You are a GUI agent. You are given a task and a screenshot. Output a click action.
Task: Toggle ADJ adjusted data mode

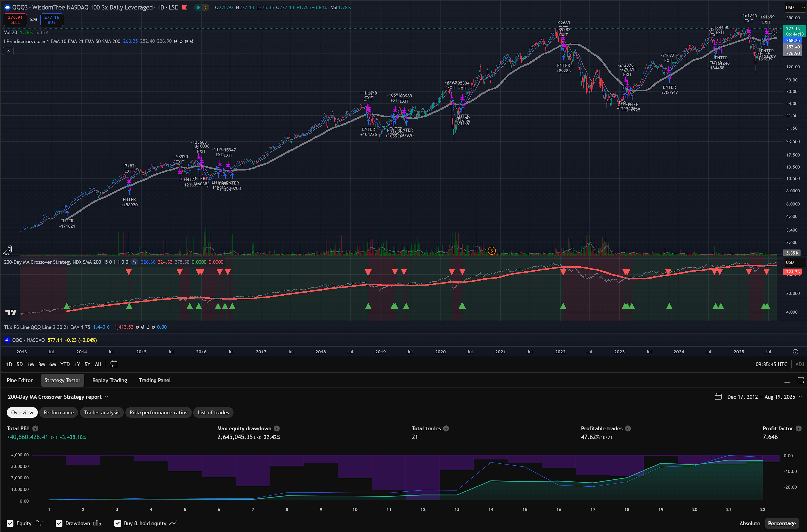799,364
